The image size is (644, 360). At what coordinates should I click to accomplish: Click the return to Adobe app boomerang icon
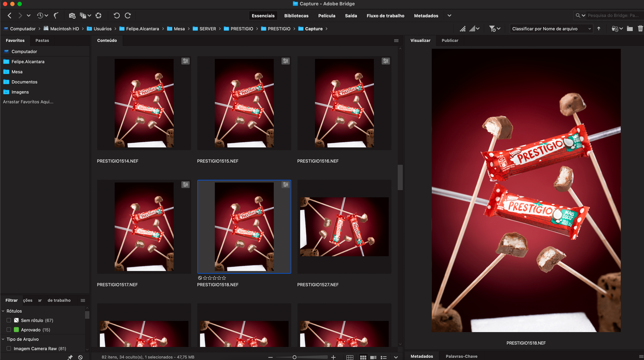coord(56,15)
